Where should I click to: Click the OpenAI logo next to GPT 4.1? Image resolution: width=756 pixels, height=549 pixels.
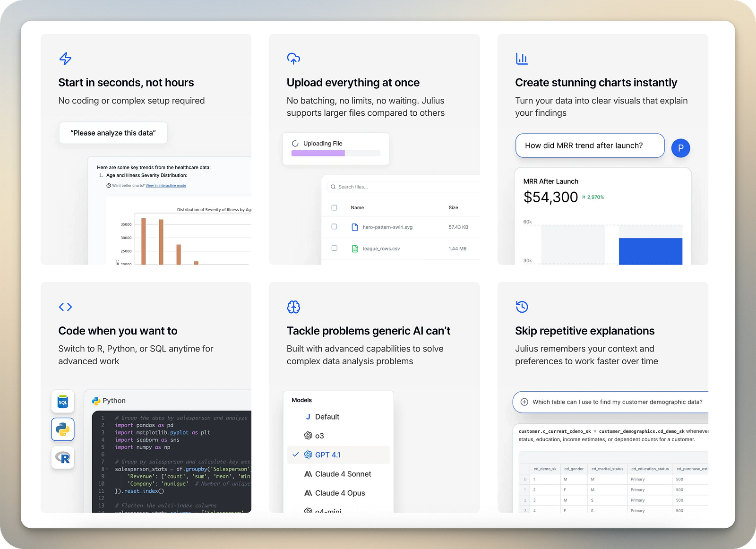pos(308,455)
